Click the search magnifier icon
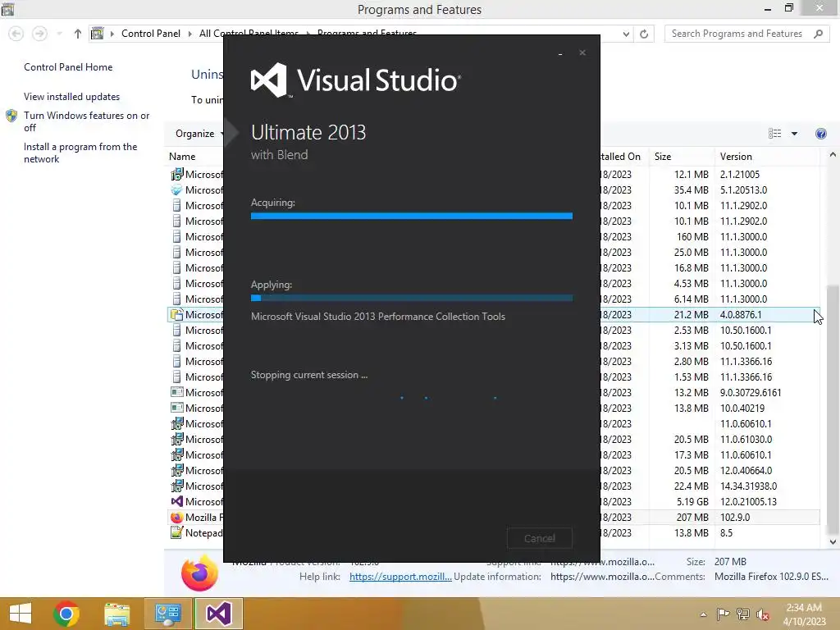Image resolution: width=840 pixels, height=630 pixels. tap(818, 34)
